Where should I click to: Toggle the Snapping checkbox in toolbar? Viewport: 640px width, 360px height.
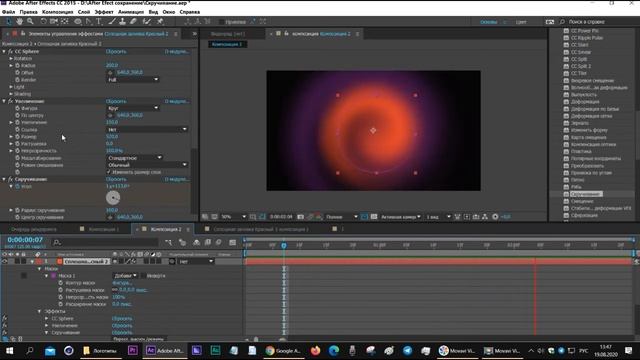pyautogui.click(x=221, y=22)
